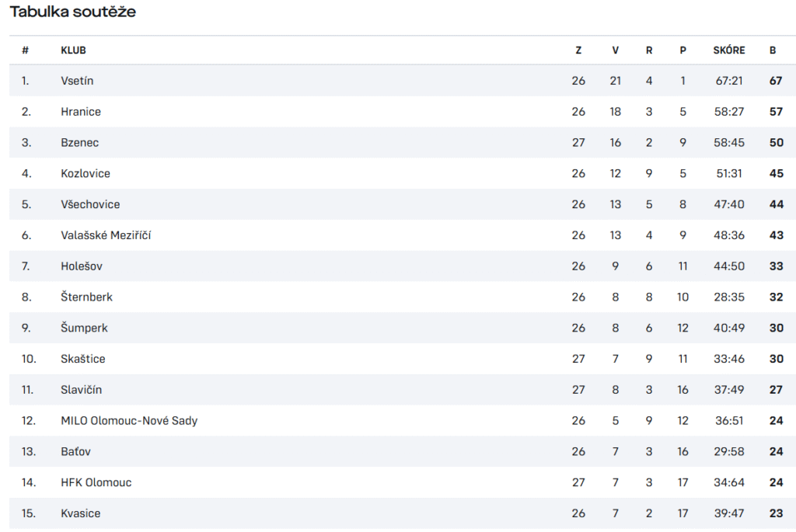Open the Šternberk club entry
The image size is (796, 532).
[86, 297]
